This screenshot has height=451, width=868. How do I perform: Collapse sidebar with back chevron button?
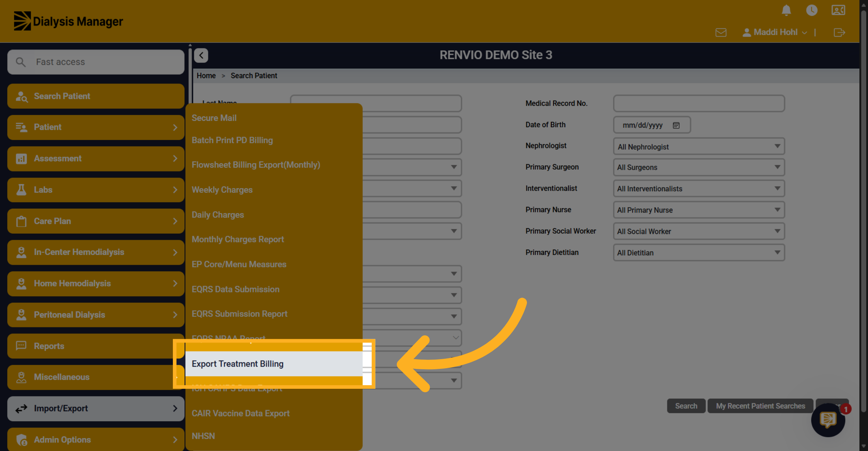point(201,55)
